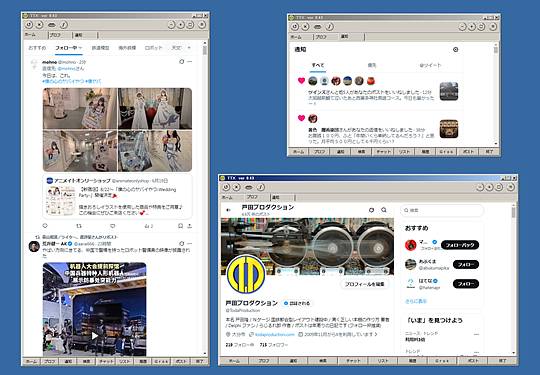Click share icon under the アニメイト quoted post

tap(189, 226)
